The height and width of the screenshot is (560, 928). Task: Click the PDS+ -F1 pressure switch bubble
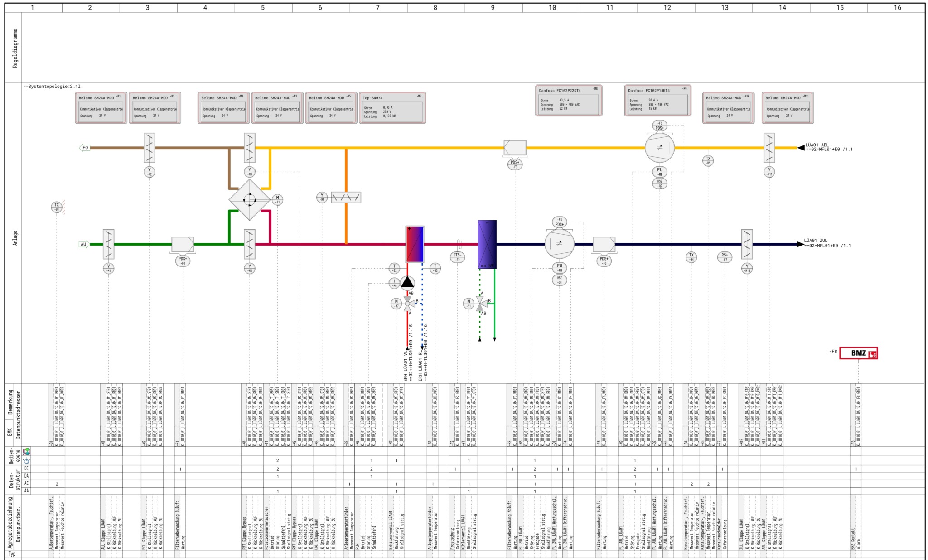183,261
